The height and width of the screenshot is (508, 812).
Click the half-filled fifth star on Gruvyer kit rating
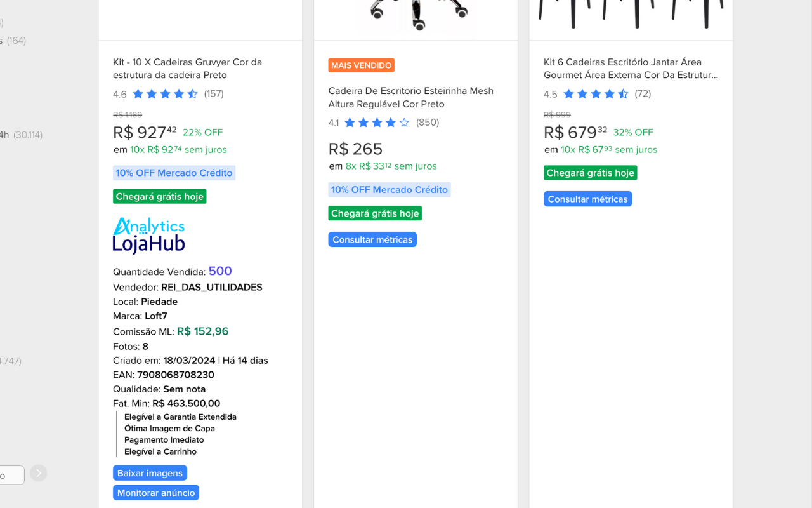(x=192, y=93)
